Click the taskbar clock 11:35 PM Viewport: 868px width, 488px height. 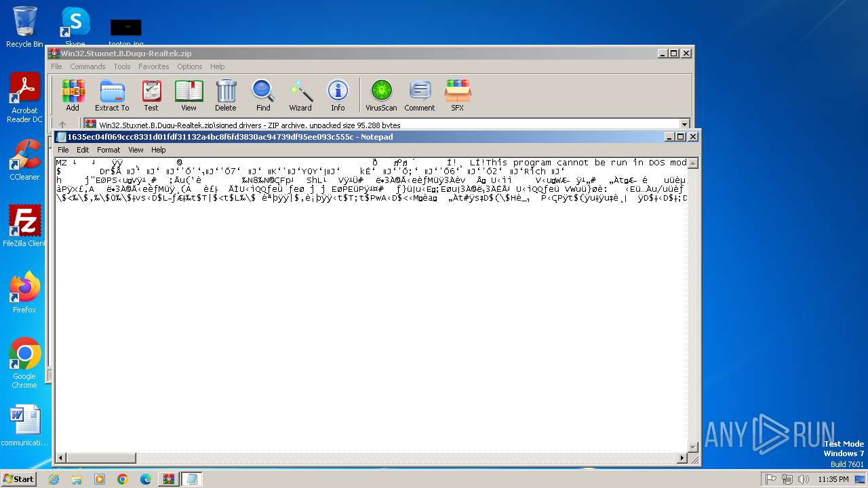click(x=833, y=479)
